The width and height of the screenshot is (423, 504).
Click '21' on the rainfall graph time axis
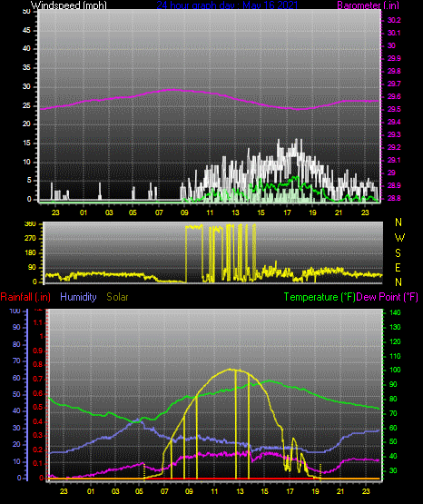pyautogui.click(x=340, y=492)
